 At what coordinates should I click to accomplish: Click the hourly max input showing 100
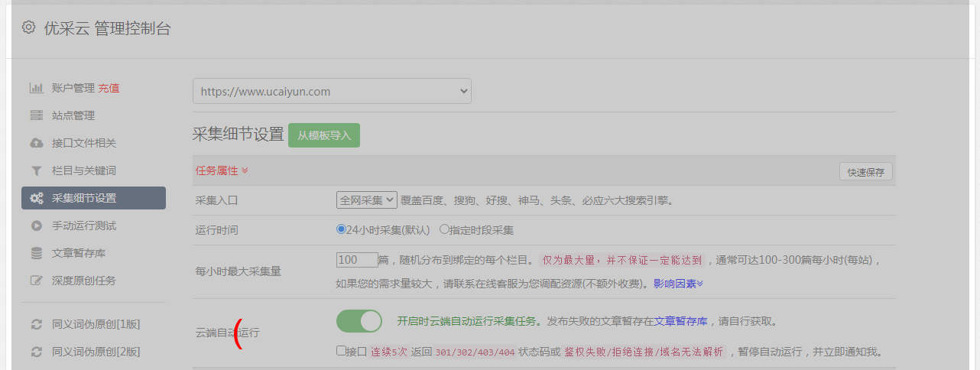357,259
